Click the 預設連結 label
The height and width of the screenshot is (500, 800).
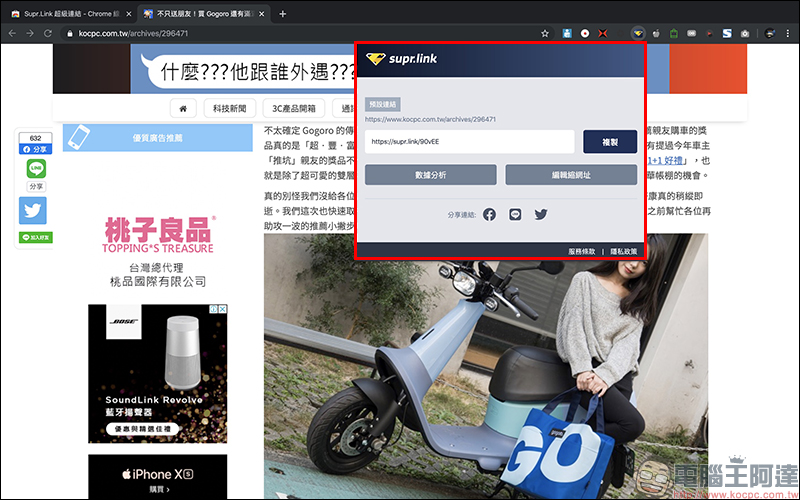coord(383,105)
